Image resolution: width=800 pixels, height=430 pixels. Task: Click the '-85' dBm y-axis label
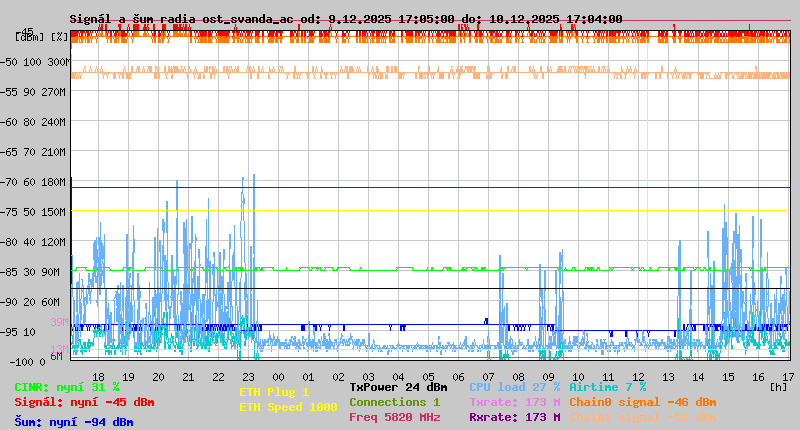(x=8, y=272)
